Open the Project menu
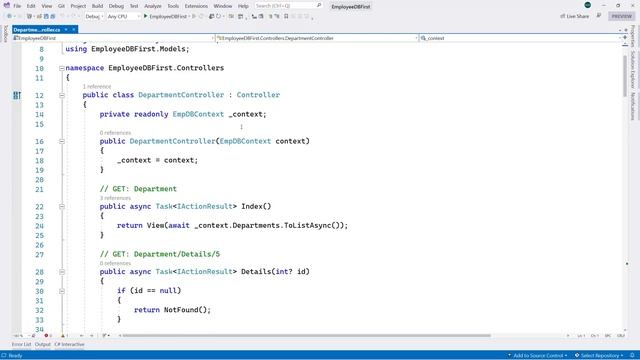 coord(78,6)
